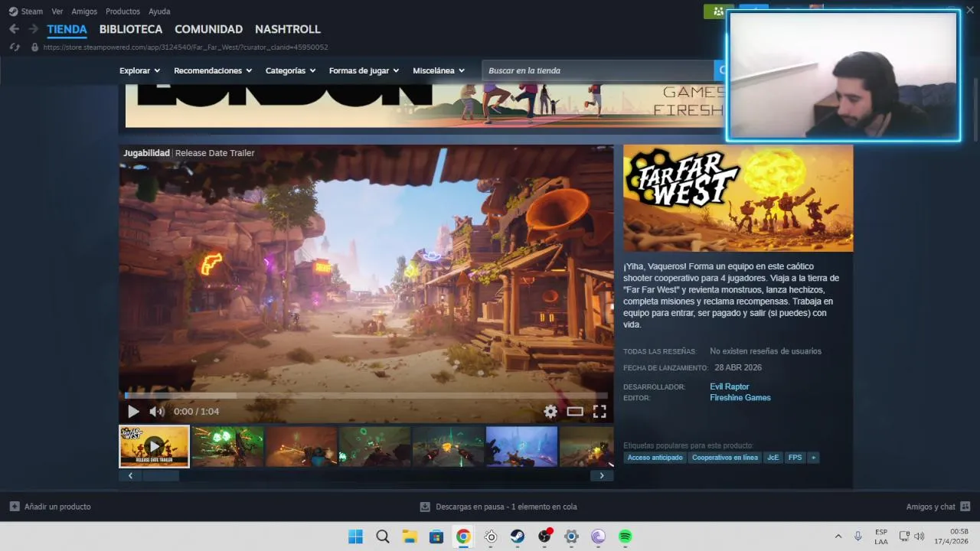This screenshot has height=551, width=980.
Task: Click the Cooperativos en línea tag
Action: (x=725, y=458)
